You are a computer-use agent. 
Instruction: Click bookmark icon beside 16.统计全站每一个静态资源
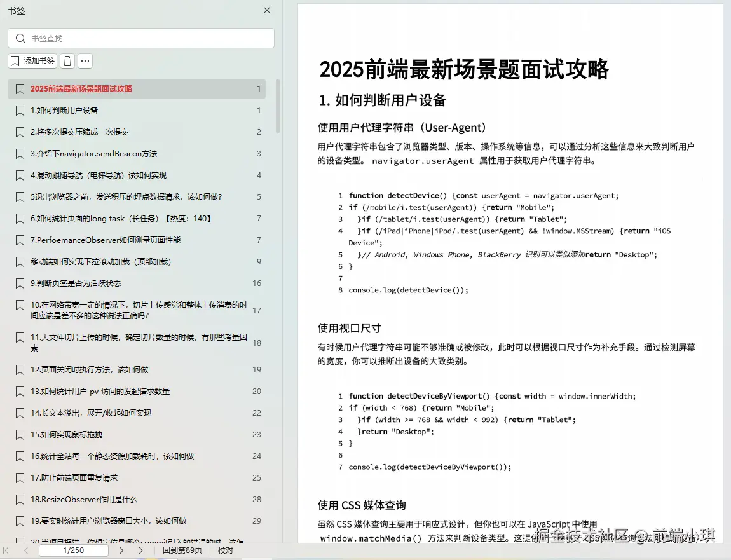[20, 456]
